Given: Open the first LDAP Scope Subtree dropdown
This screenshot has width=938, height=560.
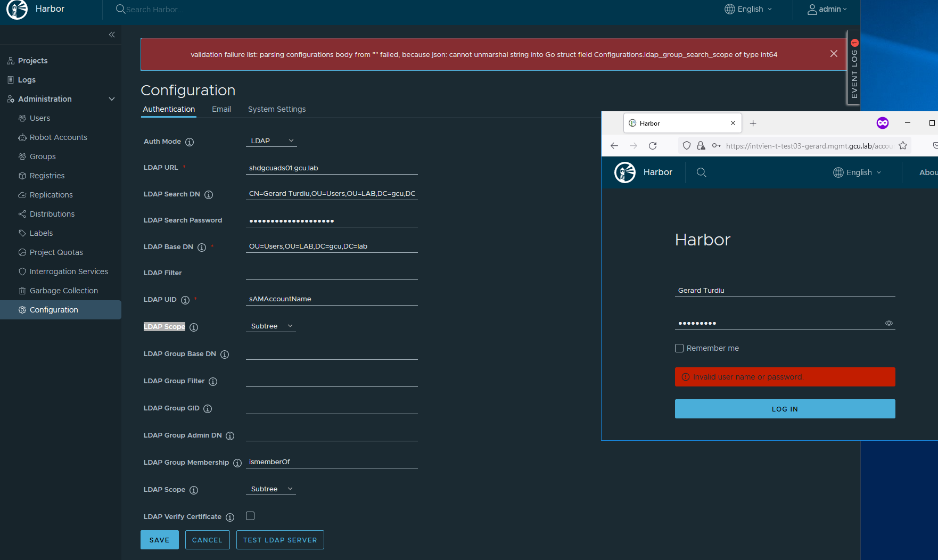Looking at the screenshot, I should click(271, 326).
